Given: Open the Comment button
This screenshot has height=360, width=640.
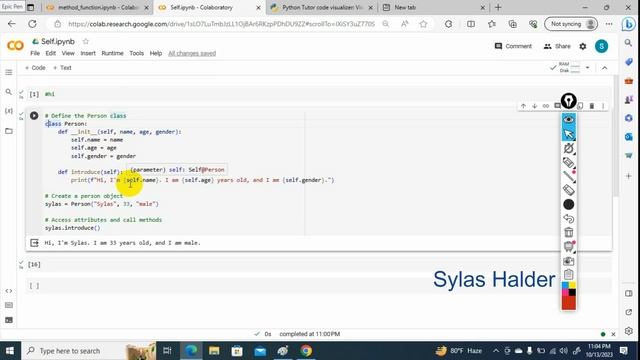Looking at the screenshot, I should [513, 46].
